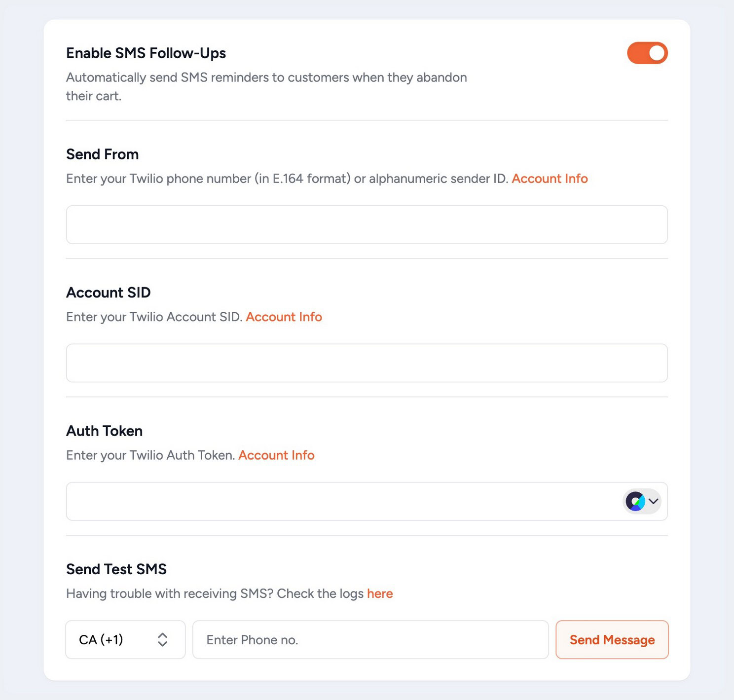The image size is (734, 700).
Task: Open Account Info link under Auth Token
Action: click(276, 455)
